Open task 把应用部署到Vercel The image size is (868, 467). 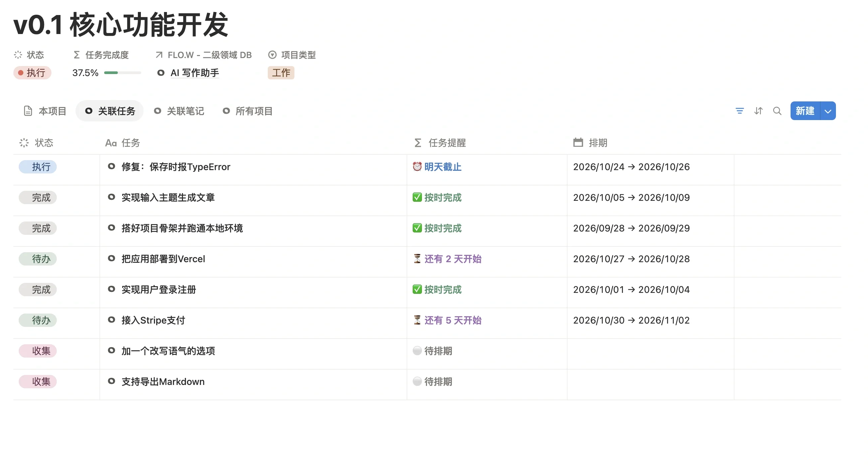163,259
